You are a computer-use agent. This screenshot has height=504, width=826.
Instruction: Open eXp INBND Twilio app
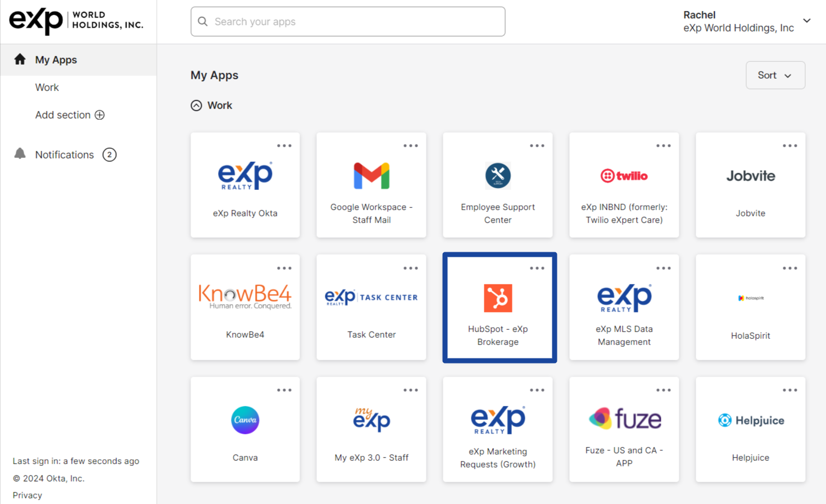coord(624,185)
